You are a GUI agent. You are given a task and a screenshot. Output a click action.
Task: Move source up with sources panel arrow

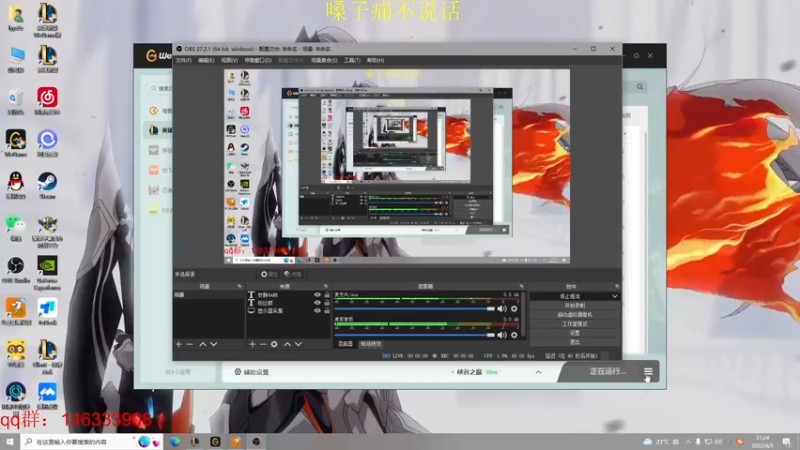pyautogui.click(x=287, y=344)
